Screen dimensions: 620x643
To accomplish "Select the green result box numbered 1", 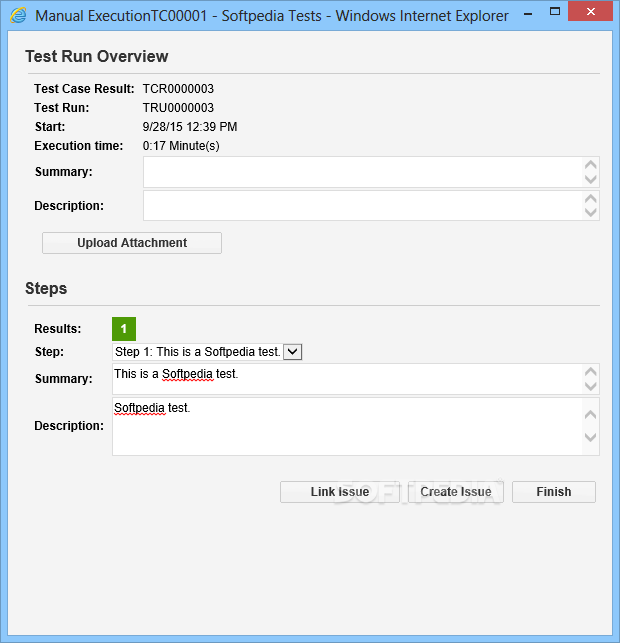I will pyautogui.click(x=124, y=329).
